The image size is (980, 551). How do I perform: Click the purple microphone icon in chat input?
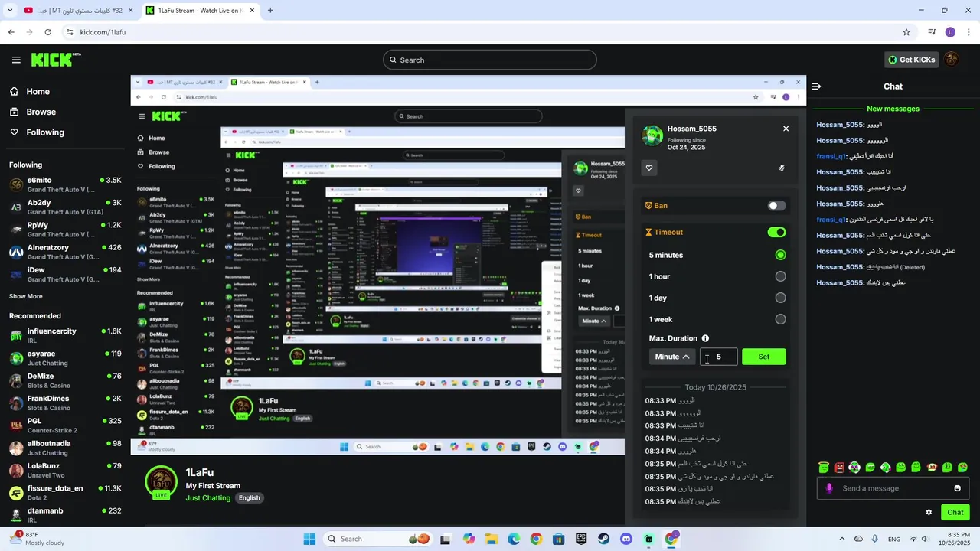point(829,488)
